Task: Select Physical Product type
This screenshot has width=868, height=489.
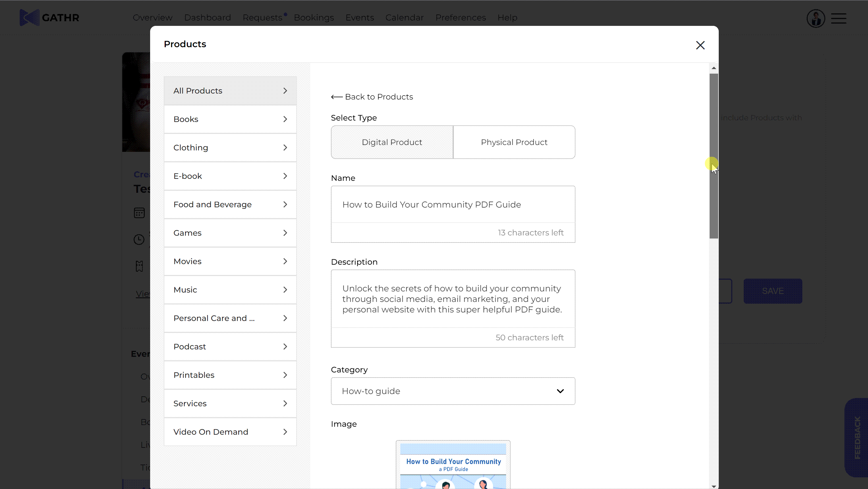Action: [x=514, y=142]
